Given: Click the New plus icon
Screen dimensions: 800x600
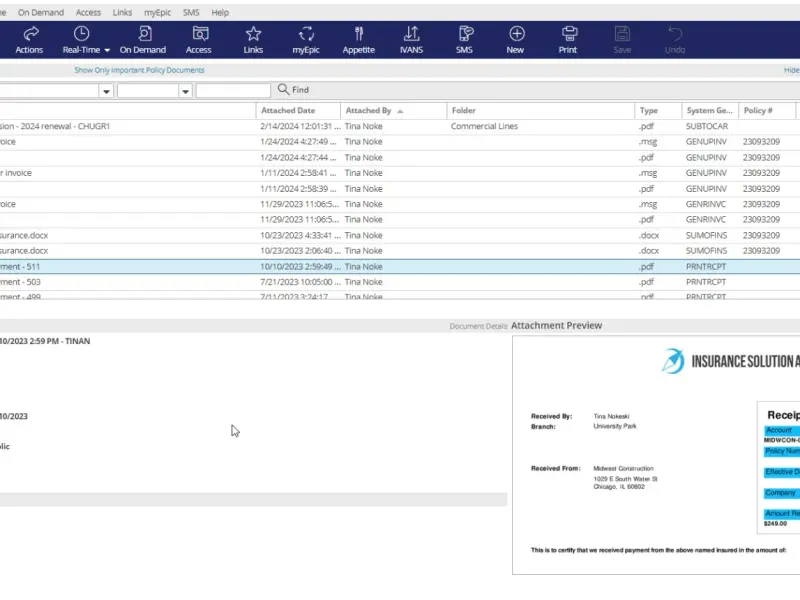Looking at the screenshot, I should pos(517,34).
